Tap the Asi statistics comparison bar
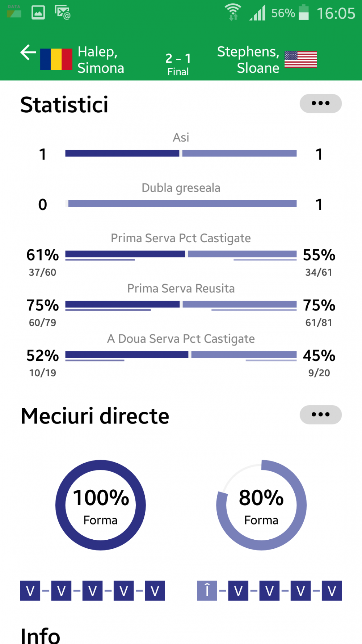The image size is (362, 644). [x=181, y=153]
